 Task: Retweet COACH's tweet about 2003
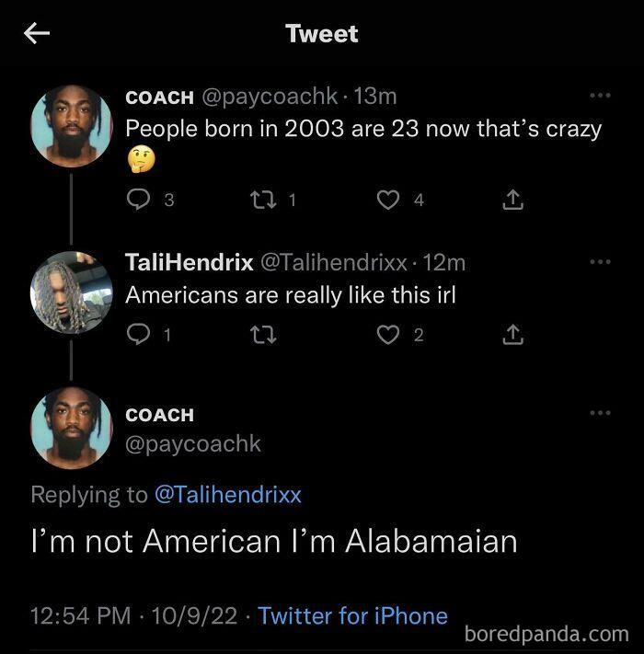260,200
